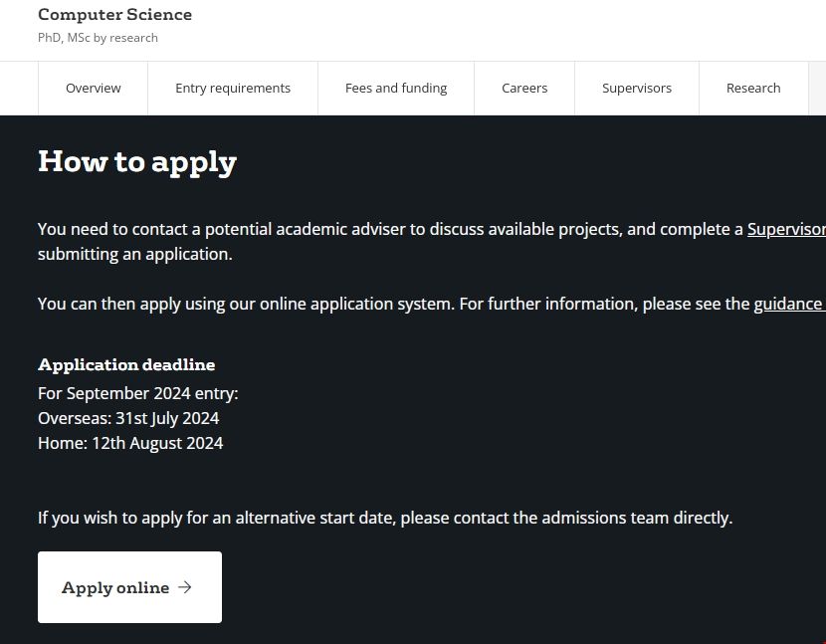826x644 pixels.
Task: Open the underlined guidance link
Action: coord(788,304)
